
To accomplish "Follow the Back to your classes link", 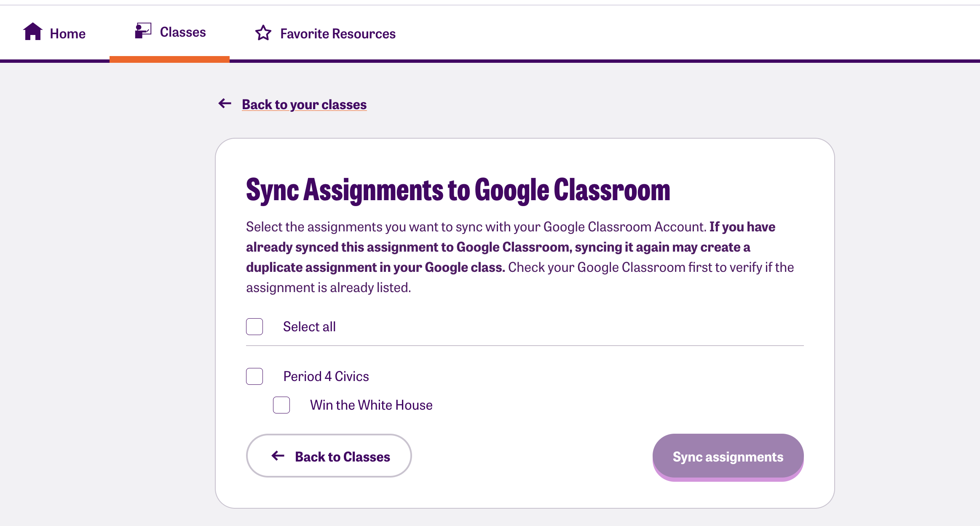I will [304, 105].
